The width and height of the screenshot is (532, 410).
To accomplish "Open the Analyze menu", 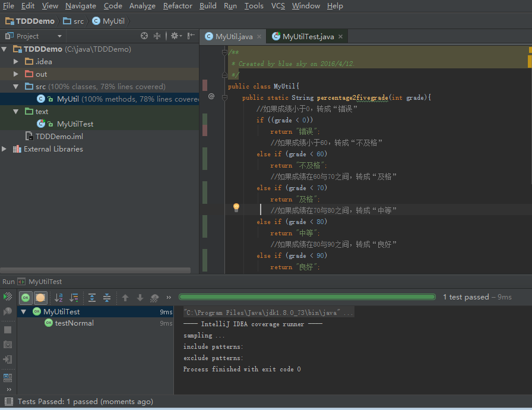I will 142,6.
